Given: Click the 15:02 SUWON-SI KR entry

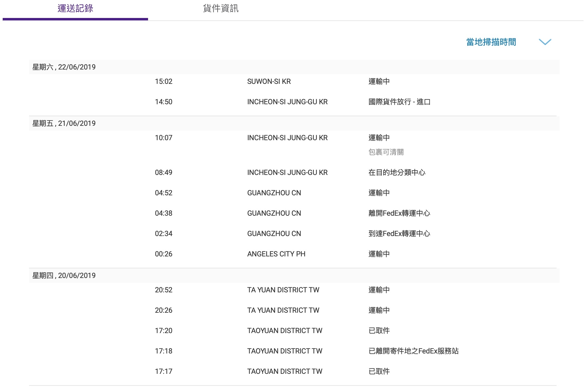Looking at the screenshot, I should 294,81.
